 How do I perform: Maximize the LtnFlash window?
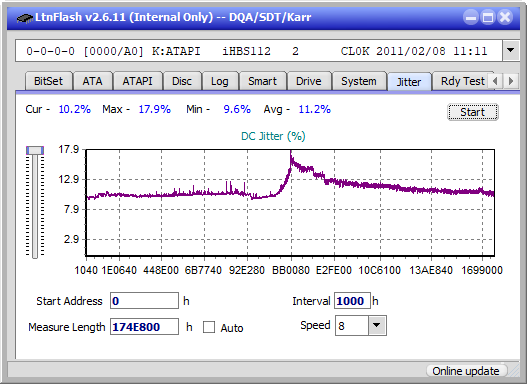click(488, 17)
